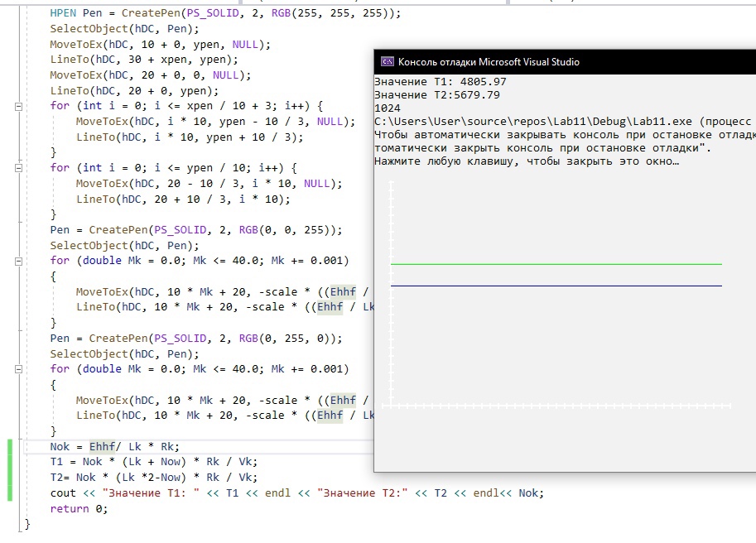
Task: Click 'MoveToEx(hDC, 20 - 10 / 3, i * 10, NULL);'
Action: pyautogui.click(x=209, y=184)
